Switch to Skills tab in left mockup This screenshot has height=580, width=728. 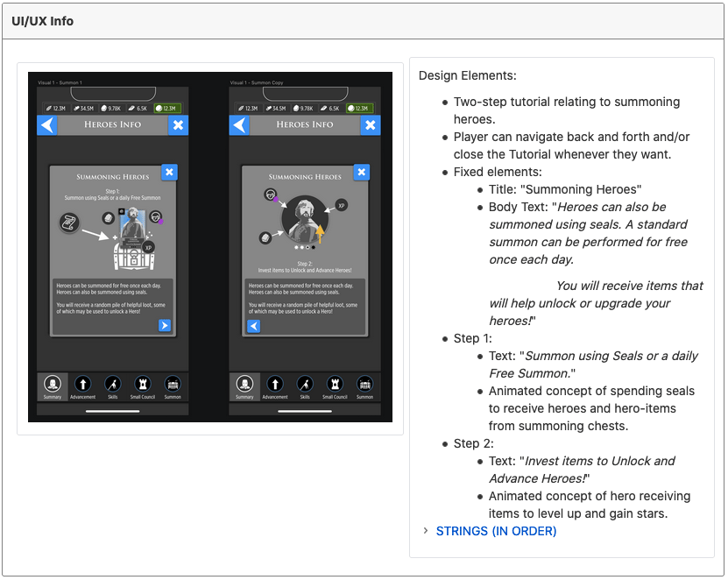click(x=112, y=386)
